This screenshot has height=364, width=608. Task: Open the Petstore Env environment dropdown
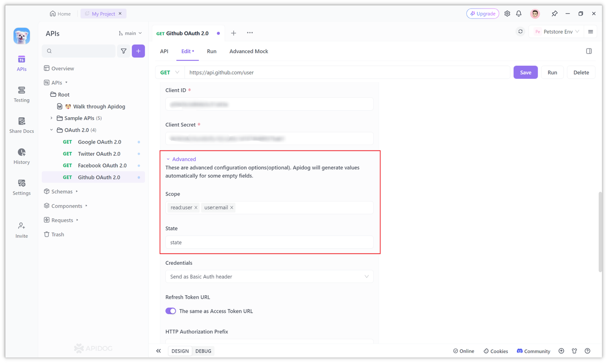(x=557, y=32)
